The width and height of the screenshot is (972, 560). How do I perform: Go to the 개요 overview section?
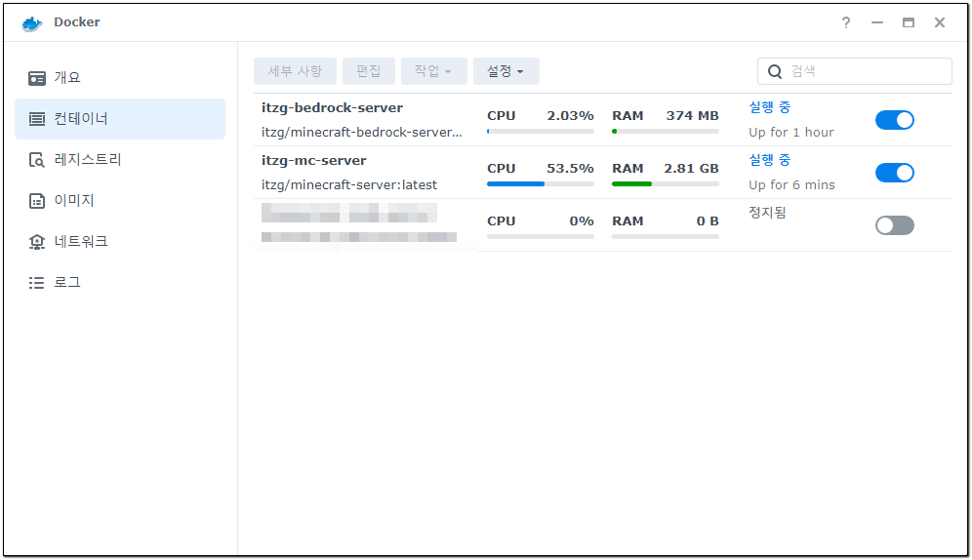coord(120,78)
